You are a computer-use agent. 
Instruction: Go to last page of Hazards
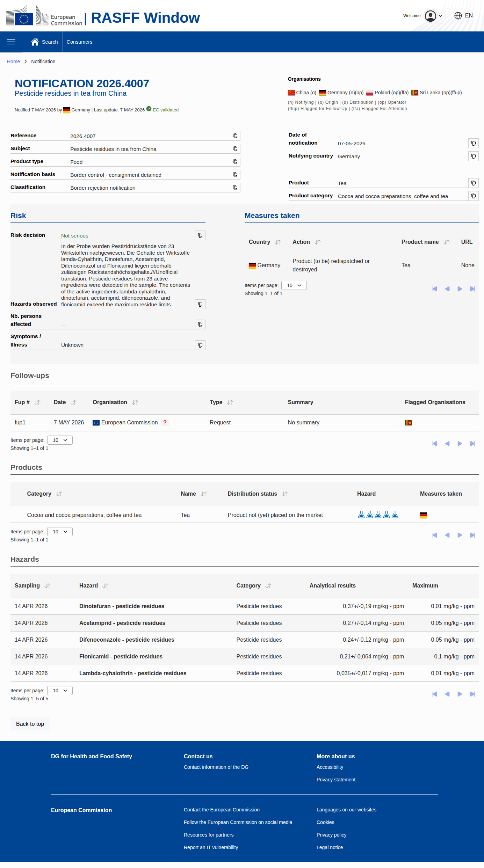[x=472, y=694]
